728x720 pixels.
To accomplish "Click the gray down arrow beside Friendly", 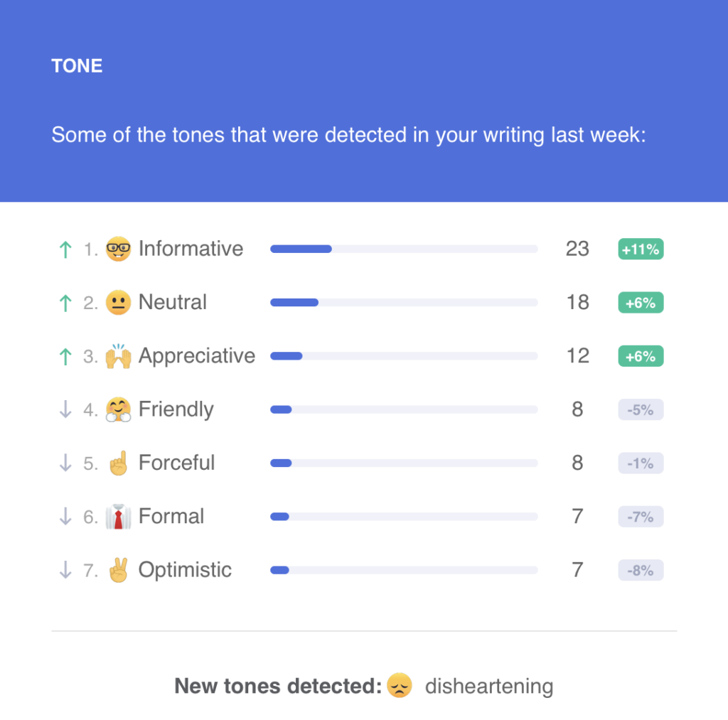I will pyautogui.click(x=65, y=409).
